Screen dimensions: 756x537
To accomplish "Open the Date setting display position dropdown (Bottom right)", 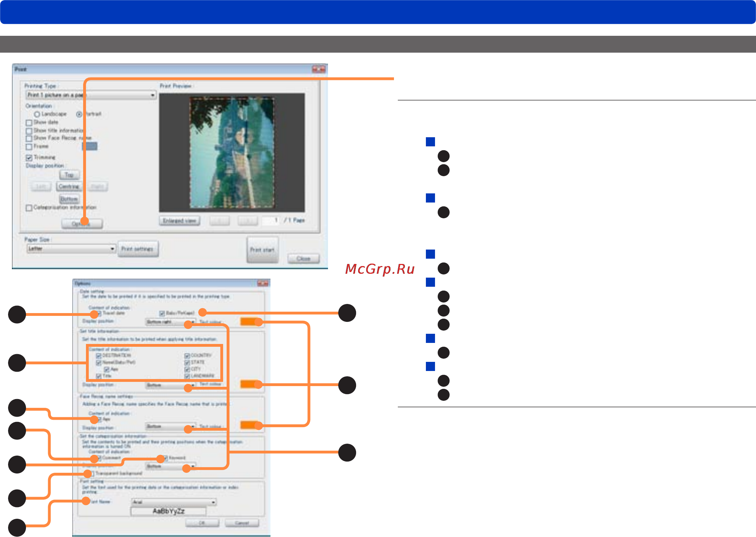I will pos(170,322).
